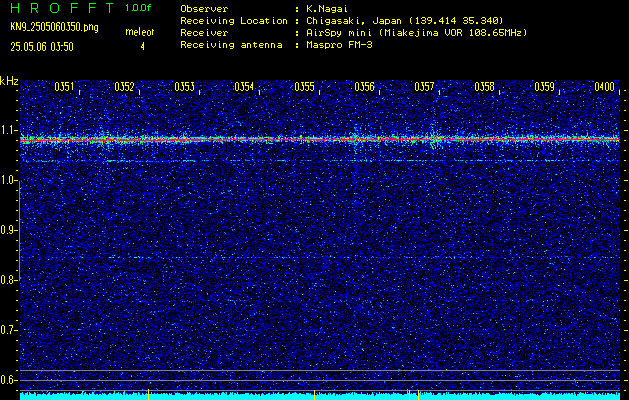Viewport: 629px width, 400px height.
Task: Click the gray range bar beside the kHz axis
Action: pos(19,231)
